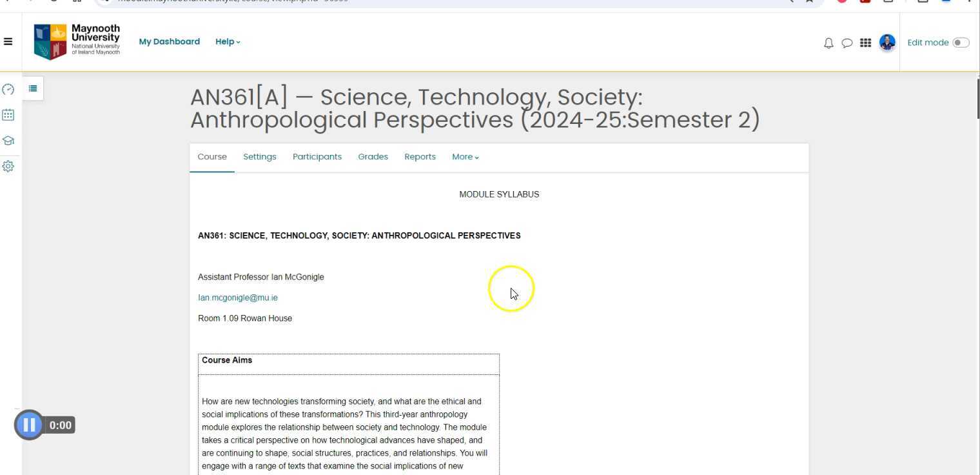Click the AN361[A] course title heading
Viewport: 980px width, 475px height.
coord(475,108)
